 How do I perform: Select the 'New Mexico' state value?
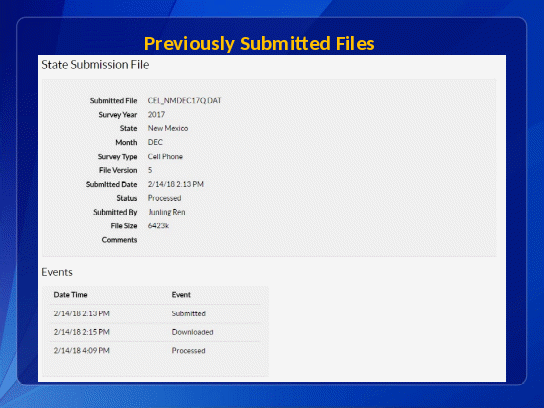(168, 128)
